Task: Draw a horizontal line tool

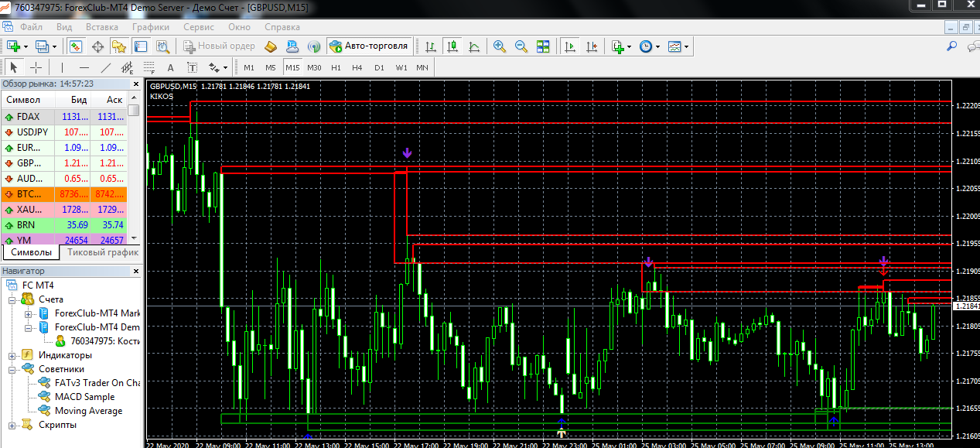Action: click(84, 67)
